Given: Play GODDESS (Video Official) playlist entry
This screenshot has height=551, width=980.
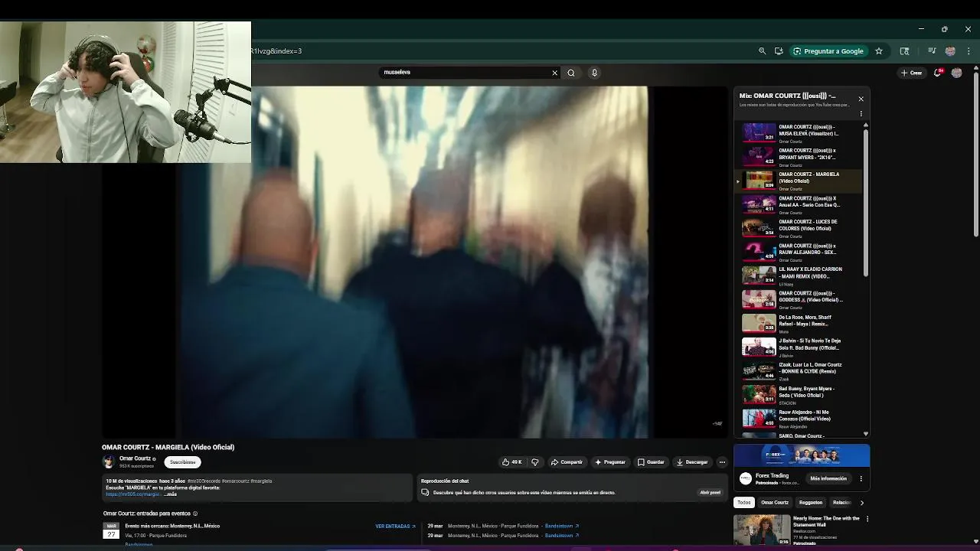Looking at the screenshot, I should coord(800,299).
